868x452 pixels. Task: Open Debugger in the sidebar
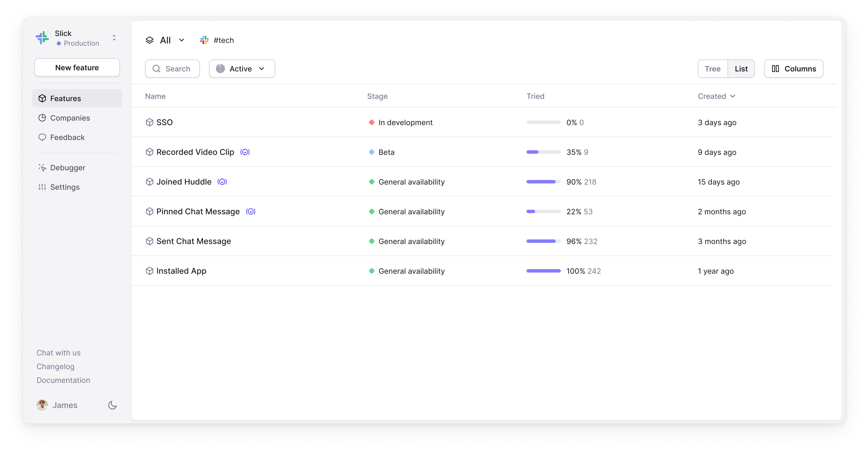pyautogui.click(x=77, y=167)
